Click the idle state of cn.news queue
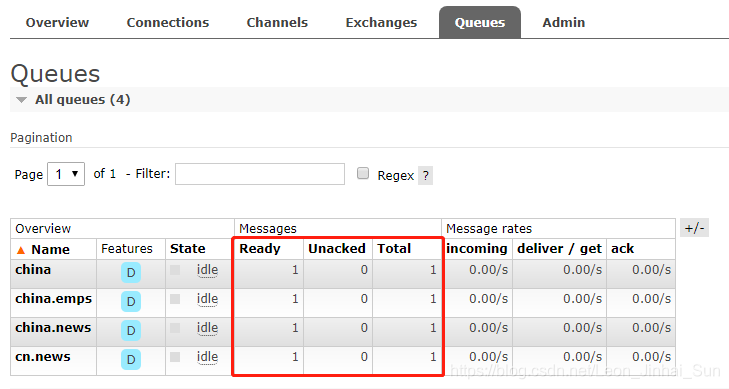Viewport: 729px width, 389px height. coord(207,357)
